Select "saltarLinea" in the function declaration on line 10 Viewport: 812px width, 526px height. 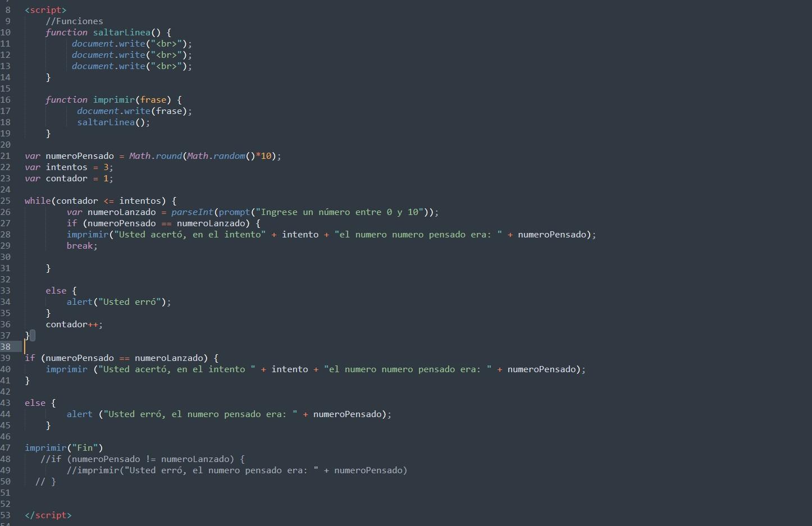tap(122, 33)
